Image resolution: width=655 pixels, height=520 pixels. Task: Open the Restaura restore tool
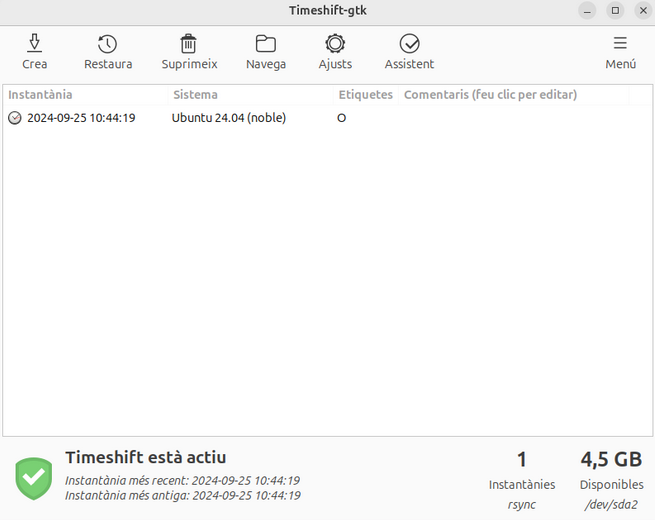click(108, 44)
